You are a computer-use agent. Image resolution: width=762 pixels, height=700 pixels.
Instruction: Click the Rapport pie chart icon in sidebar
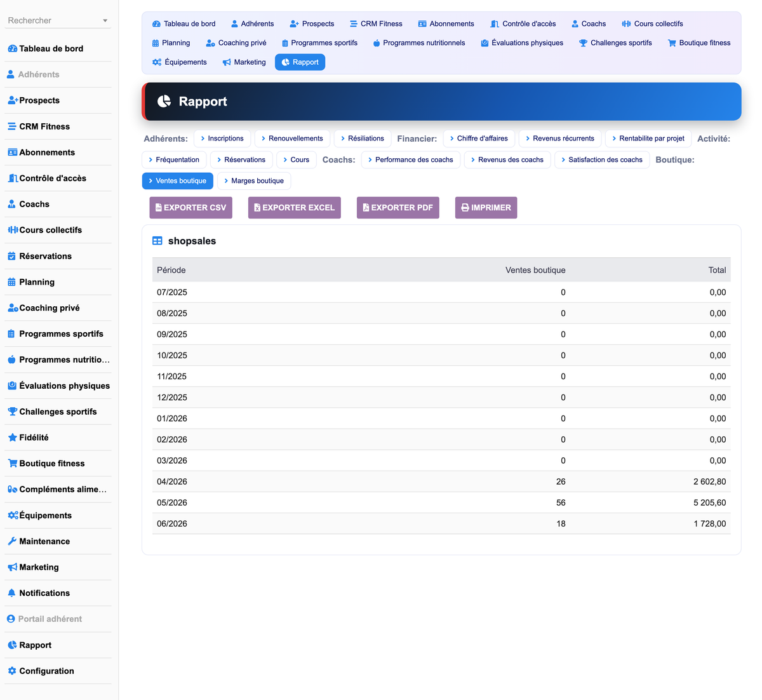click(x=12, y=645)
